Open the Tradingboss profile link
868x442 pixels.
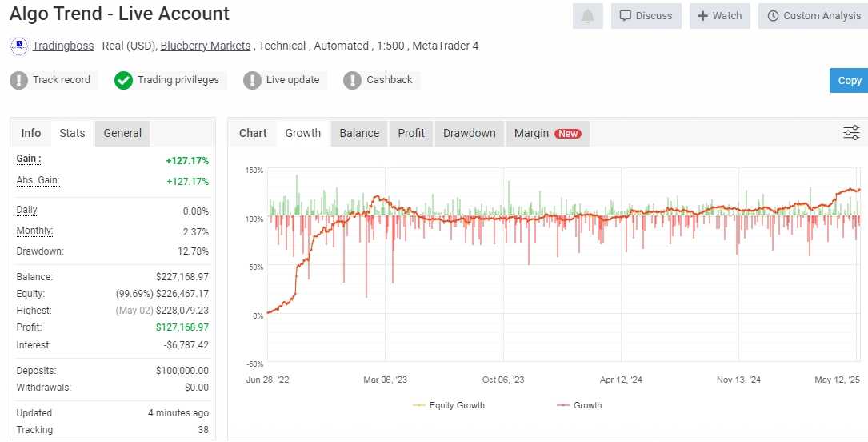pyautogui.click(x=63, y=46)
